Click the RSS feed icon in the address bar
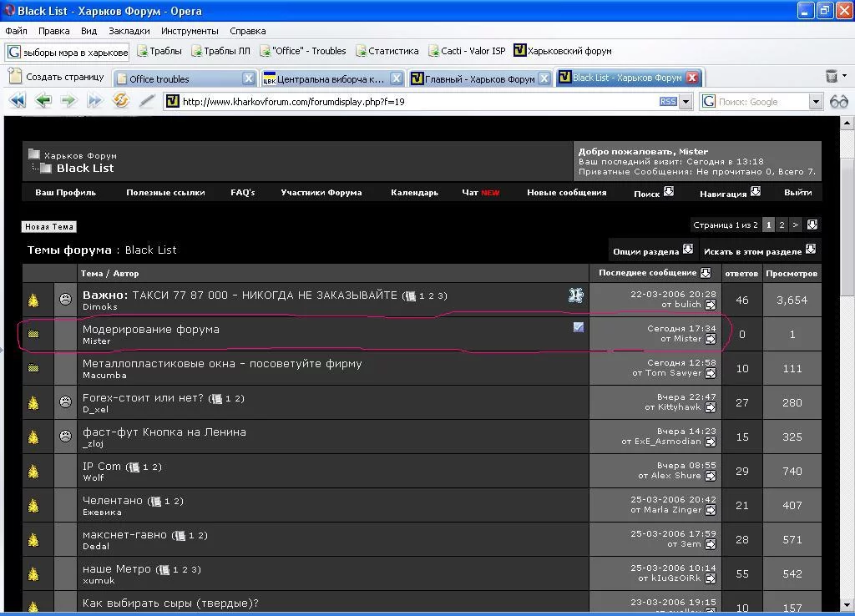 coord(667,101)
